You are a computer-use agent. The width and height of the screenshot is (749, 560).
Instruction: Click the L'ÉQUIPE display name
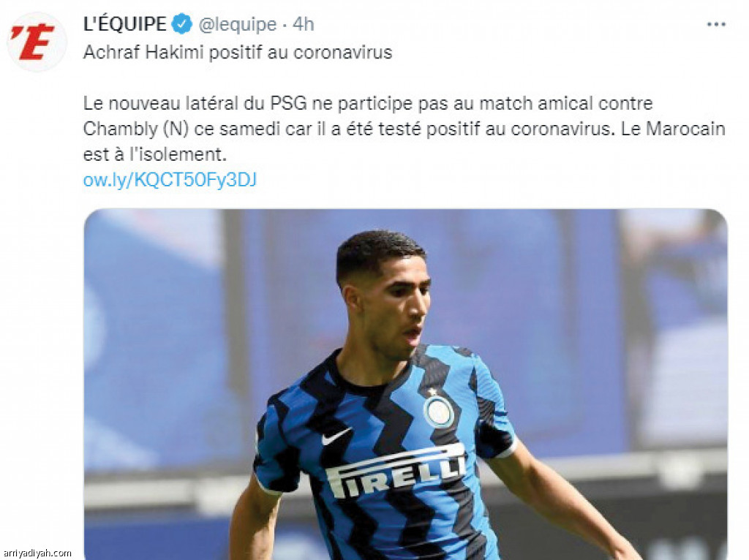click(x=124, y=24)
